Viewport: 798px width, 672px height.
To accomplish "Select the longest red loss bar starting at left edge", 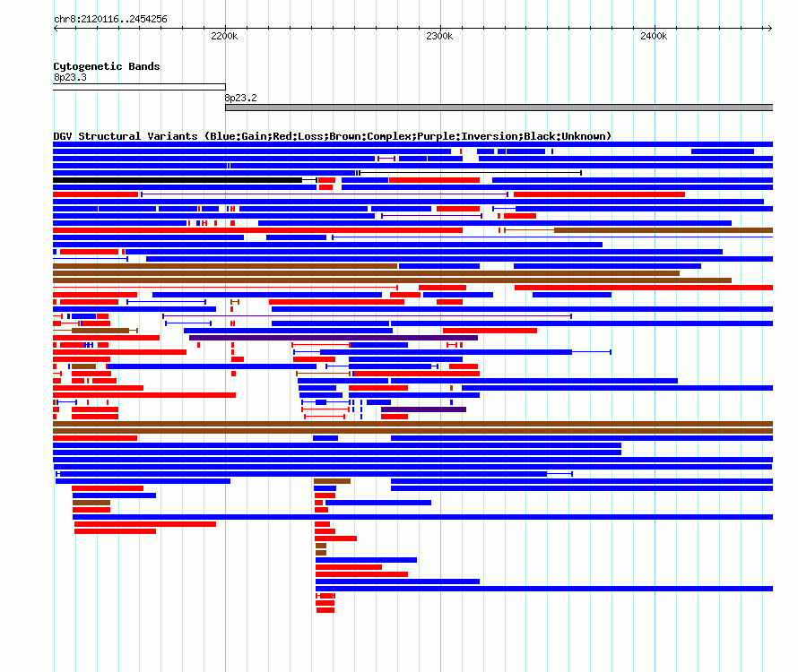I will pos(257,230).
